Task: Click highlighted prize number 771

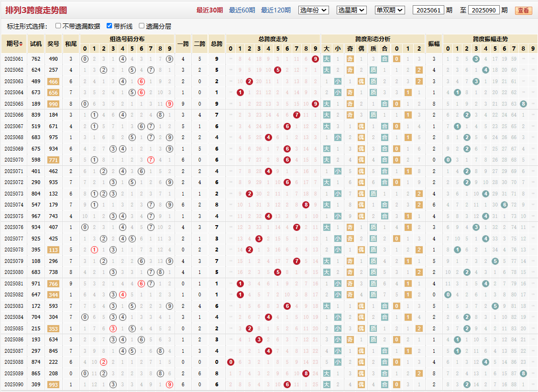Action: click(53, 160)
